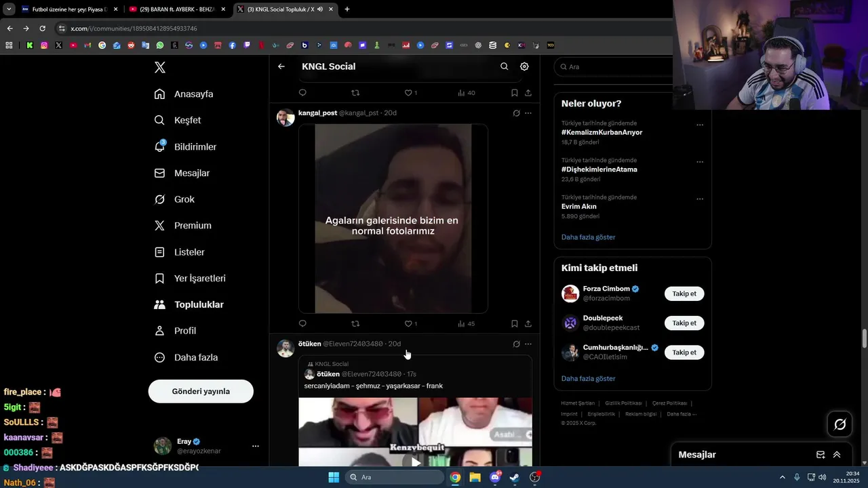Open the X logo home icon
Image resolution: width=868 pixels, height=488 pixels.
[159, 67]
